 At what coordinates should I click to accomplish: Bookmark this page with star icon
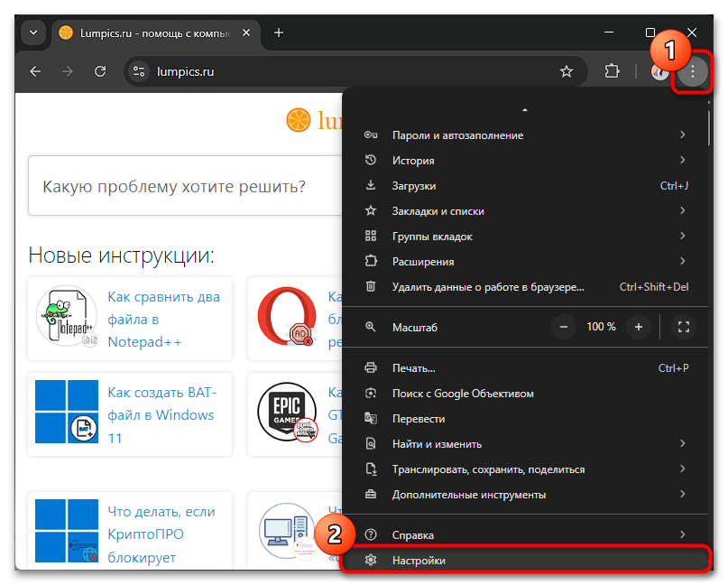[x=566, y=71]
